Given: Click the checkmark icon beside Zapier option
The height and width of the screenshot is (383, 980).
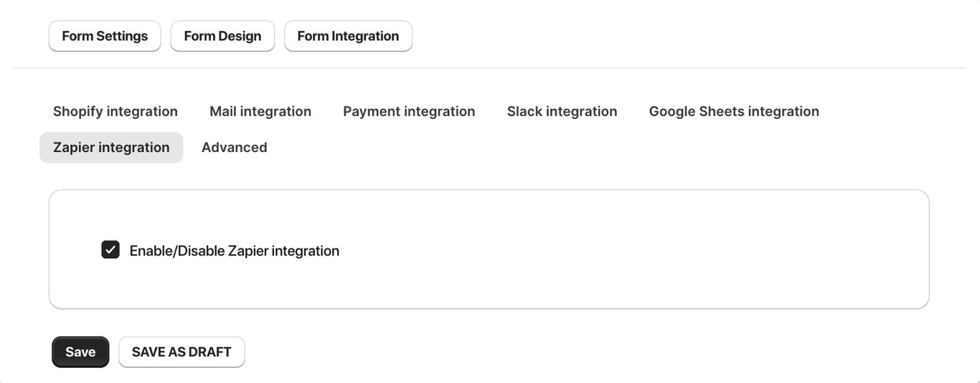Looking at the screenshot, I should tap(110, 250).
